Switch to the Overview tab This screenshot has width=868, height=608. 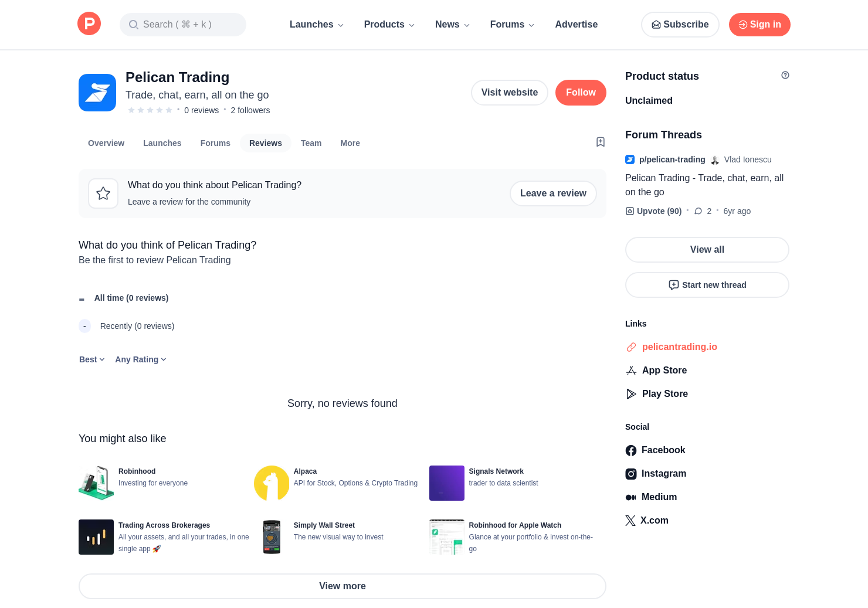pos(106,143)
